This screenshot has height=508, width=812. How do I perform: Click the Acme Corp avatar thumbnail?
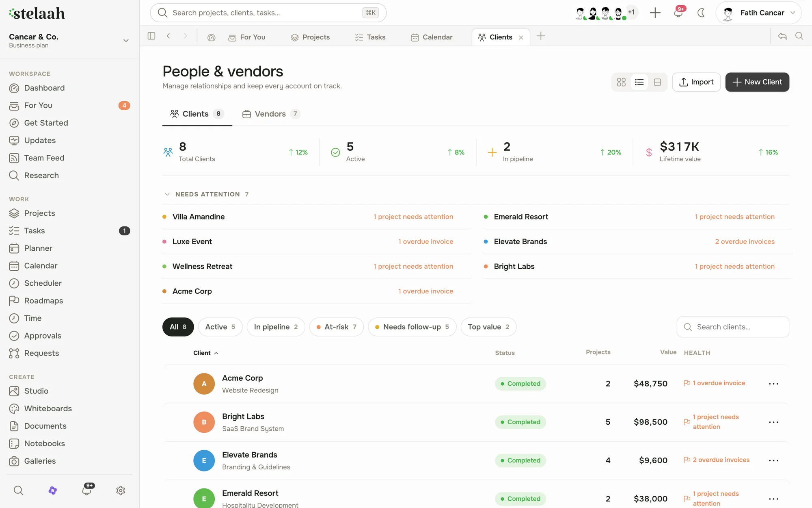pyautogui.click(x=204, y=384)
